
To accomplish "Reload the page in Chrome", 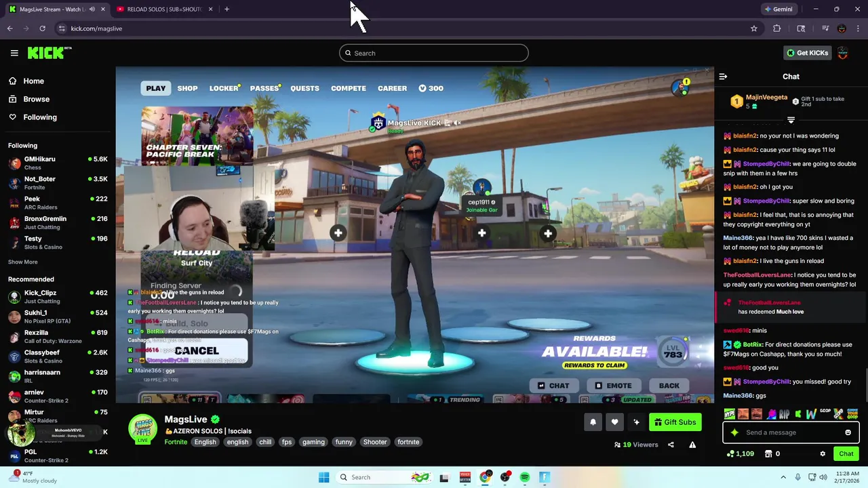I will pyautogui.click(x=42, y=28).
